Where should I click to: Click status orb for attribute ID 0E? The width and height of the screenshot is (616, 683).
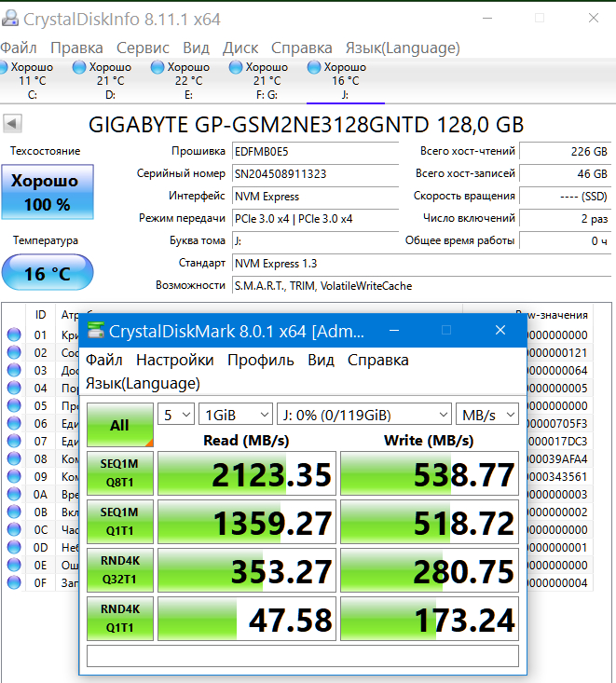[x=14, y=565]
